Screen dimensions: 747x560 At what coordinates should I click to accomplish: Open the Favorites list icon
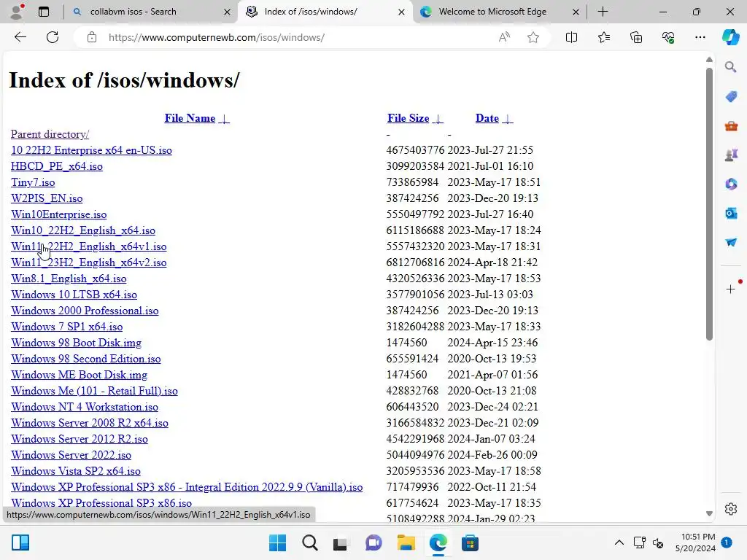tap(603, 37)
